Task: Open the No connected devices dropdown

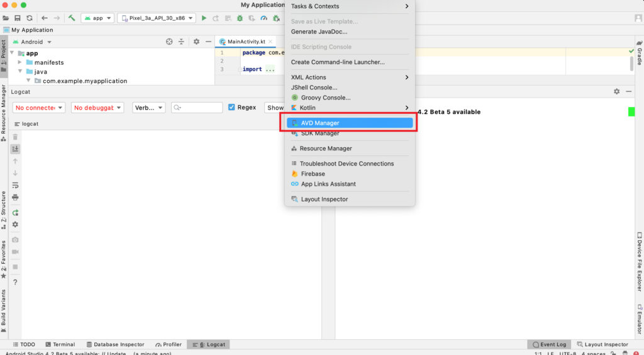Action: click(39, 108)
